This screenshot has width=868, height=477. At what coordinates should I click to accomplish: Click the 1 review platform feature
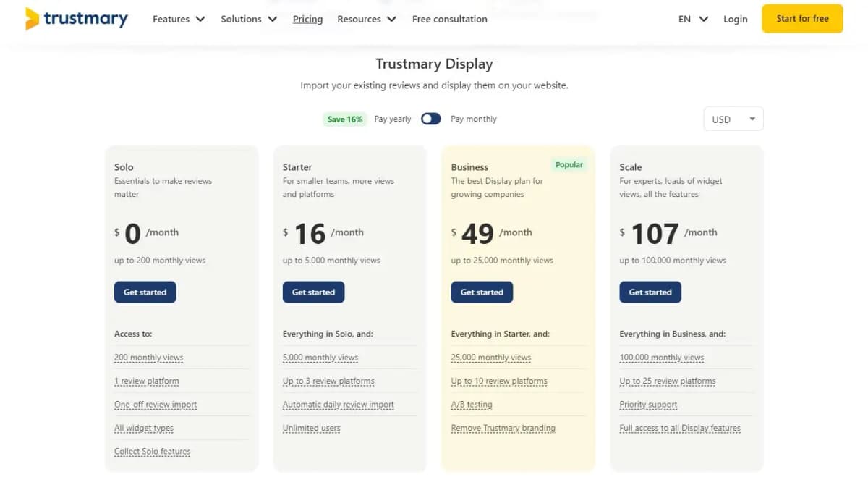pyautogui.click(x=146, y=381)
